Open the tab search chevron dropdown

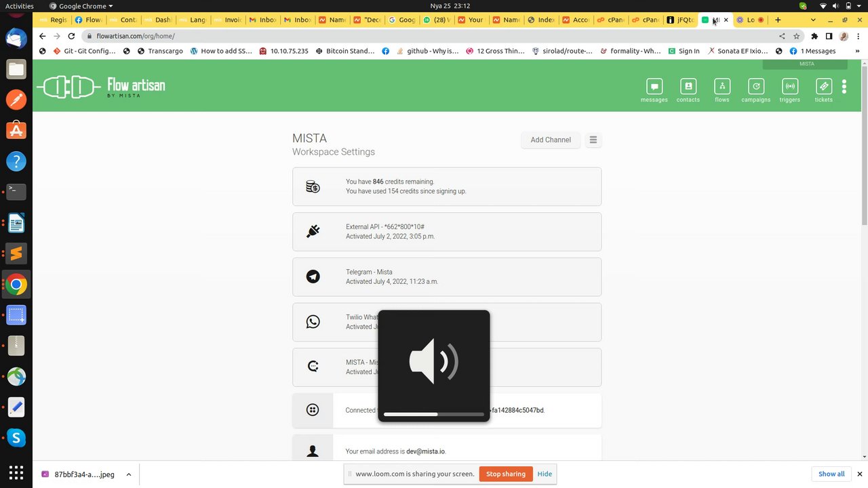813,20
